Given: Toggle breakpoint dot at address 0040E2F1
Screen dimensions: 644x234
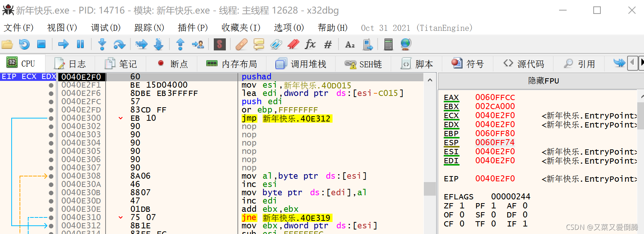Looking at the screenshot, I should pyautogui.click(x=51, y=85).
